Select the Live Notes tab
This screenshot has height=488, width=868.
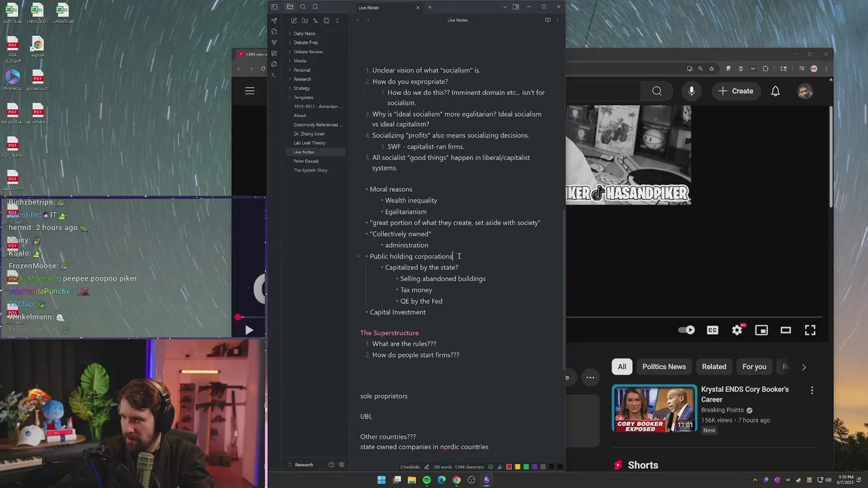pos(387,7)
